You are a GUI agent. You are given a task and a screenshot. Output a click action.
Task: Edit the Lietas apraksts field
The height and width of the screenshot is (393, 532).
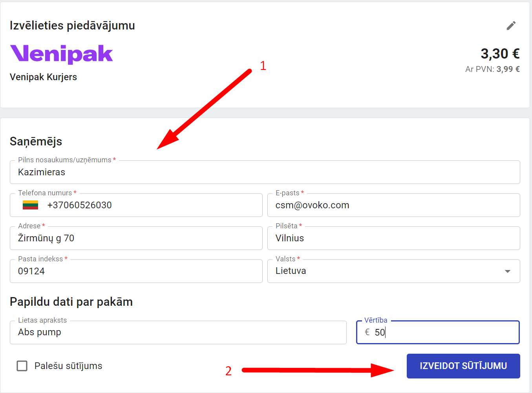178,332
